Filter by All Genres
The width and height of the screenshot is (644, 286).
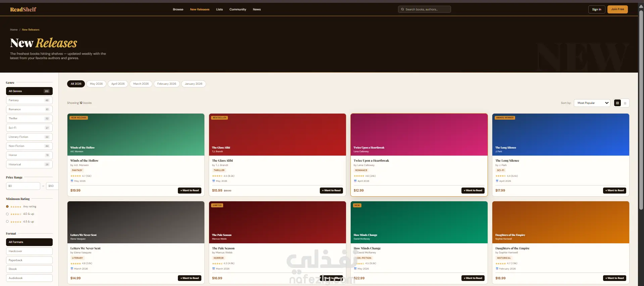(29, 91)
